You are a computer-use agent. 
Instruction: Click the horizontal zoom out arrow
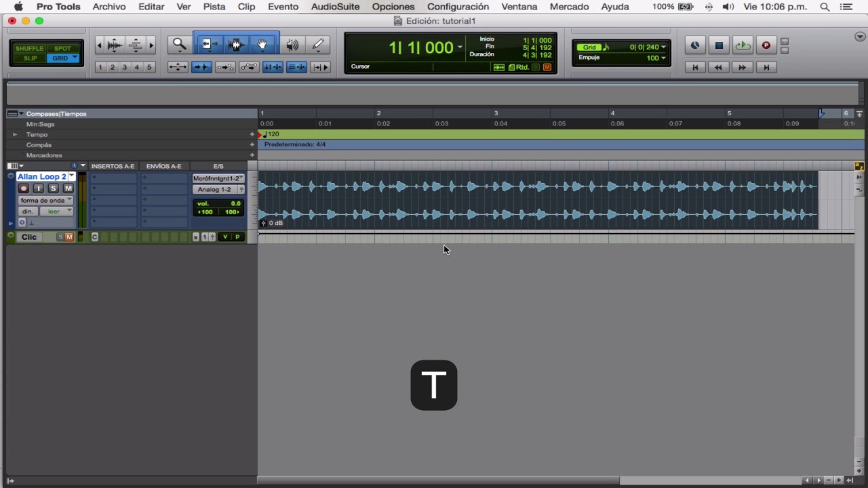100,45
